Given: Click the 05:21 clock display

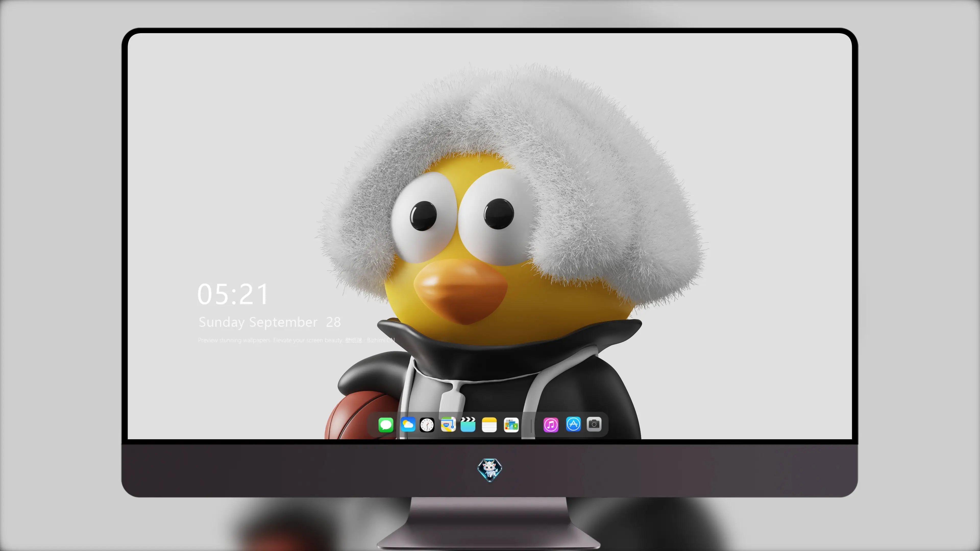Looking at the screenshot, I should (x=233, y=294).
